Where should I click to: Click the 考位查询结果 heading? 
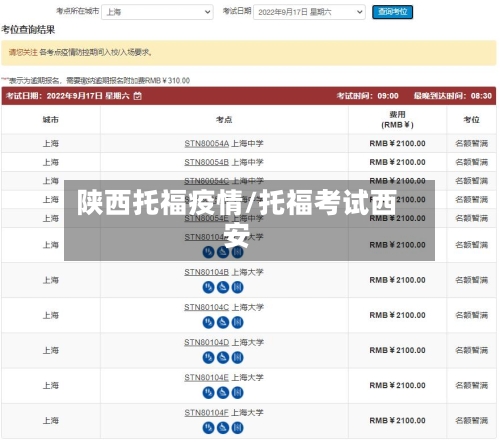(x=28, y=30)
